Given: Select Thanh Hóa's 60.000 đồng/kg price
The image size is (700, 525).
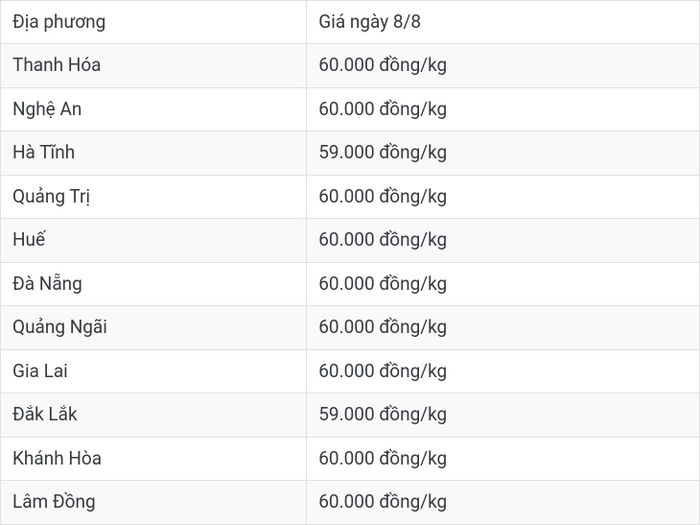Looking at the screenshot, I should [383, 65].
